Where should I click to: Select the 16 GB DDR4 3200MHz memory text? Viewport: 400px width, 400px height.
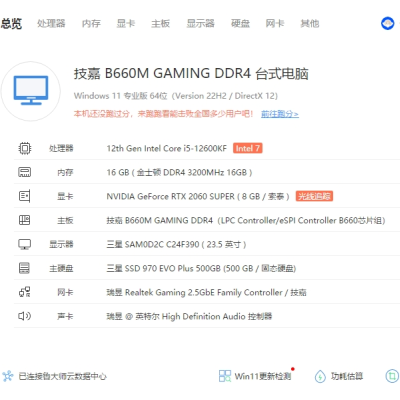point(179,172)
